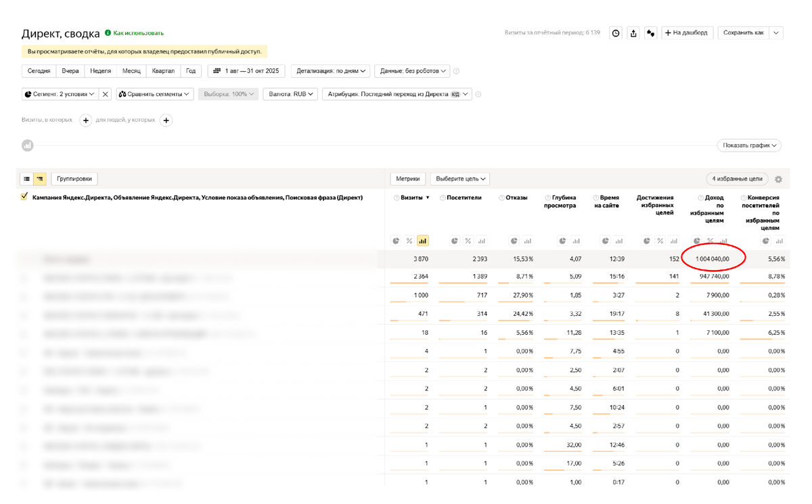Screen dimensions: 812x504
Task: Add condition with plus after Визиты, в которых
Action: click(x=86, y=120)
